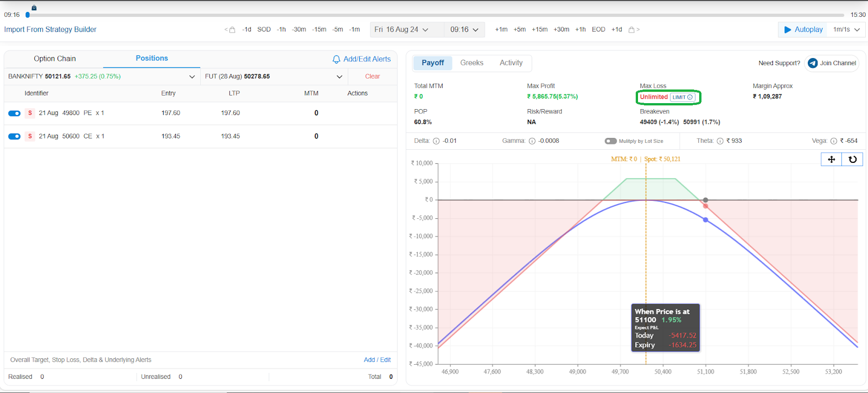Screen dimensions: 868x393
Task: Expand the BANKNIFTY underlying dropdown
Action: (x=102, y=77)
